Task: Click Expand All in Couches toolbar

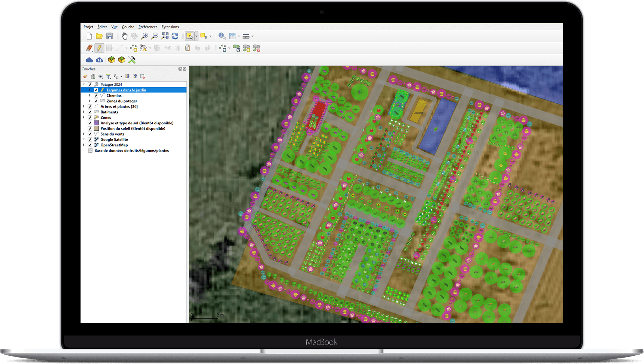Action: [x=127, y=76]
